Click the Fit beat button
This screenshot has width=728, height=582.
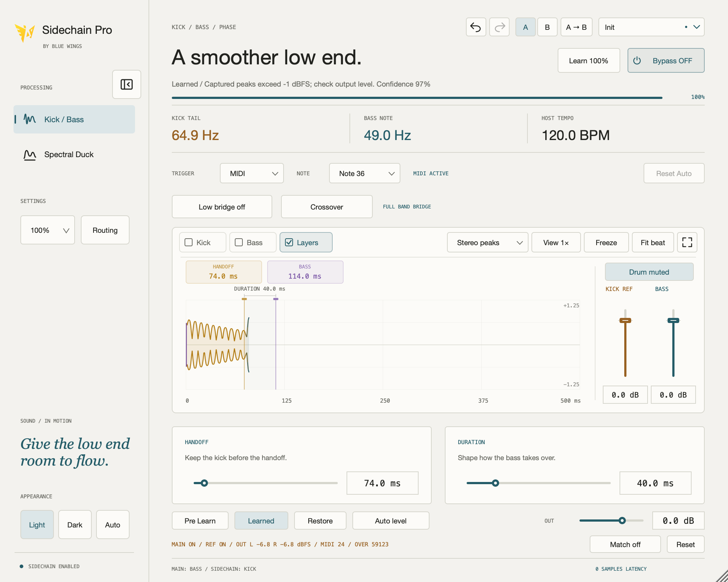(x=653, y=243)
